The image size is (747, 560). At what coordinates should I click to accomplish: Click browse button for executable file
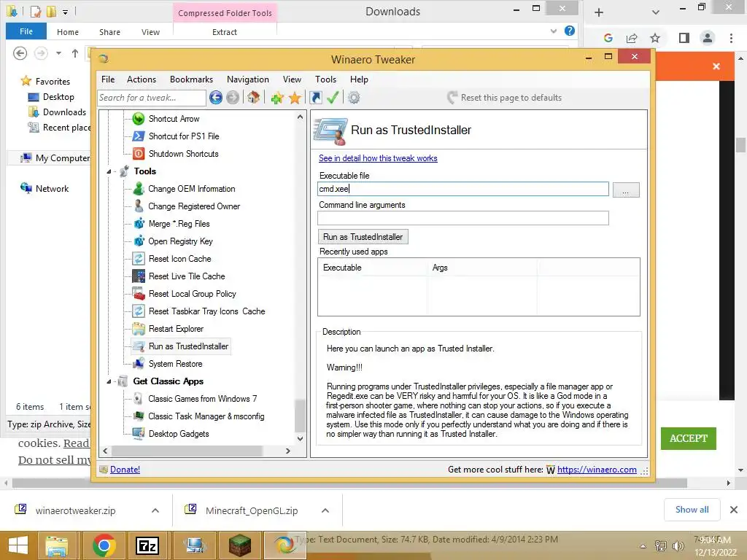pyautogui.click(x=625, y=190)
